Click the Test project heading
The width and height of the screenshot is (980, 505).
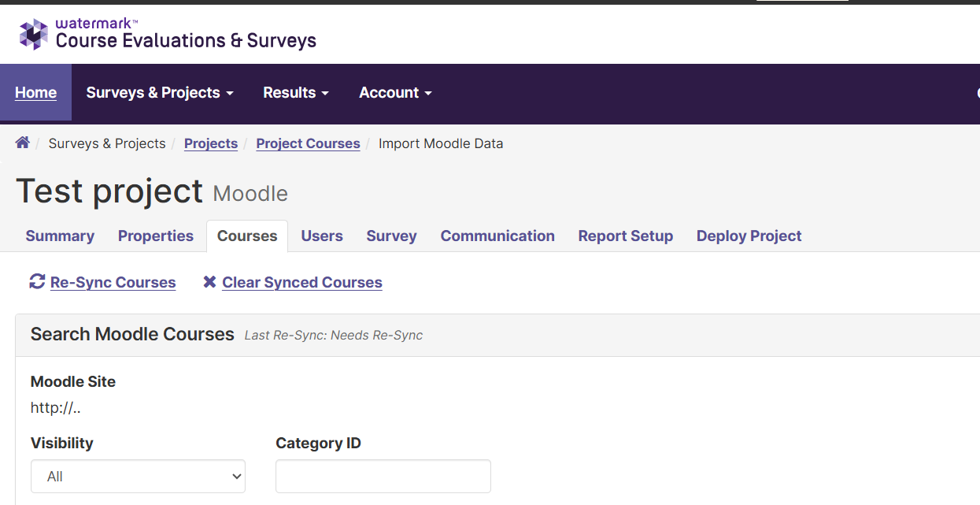tap(109, 191)
